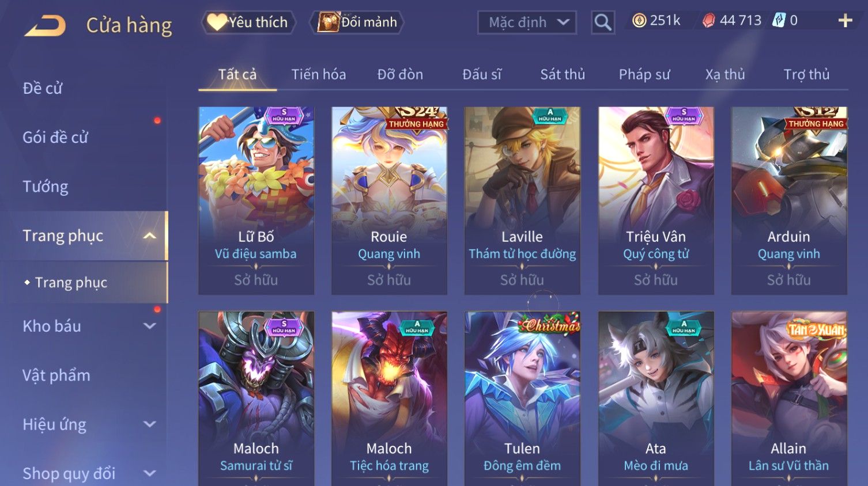868x486 pixels.
Task: Click the gold coin balance icon
Action: tap(639, 21)
